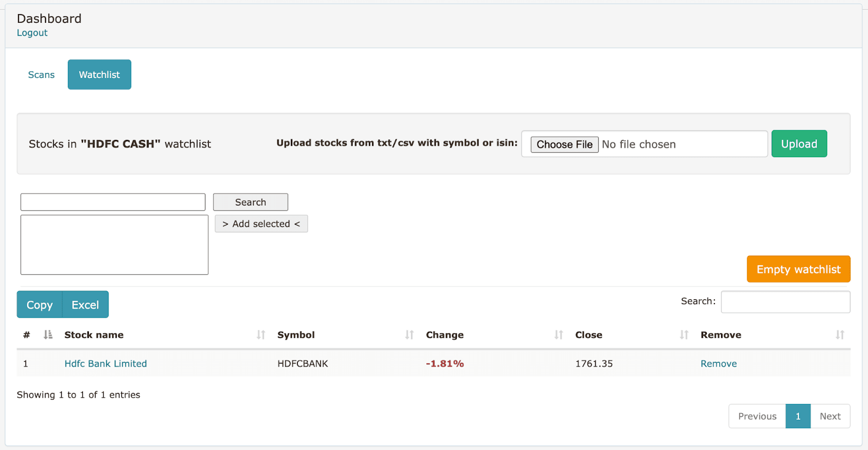Click sort arrows in Stock name column
The height and width of the screenshot is (450, 868).
coord(261,335)
